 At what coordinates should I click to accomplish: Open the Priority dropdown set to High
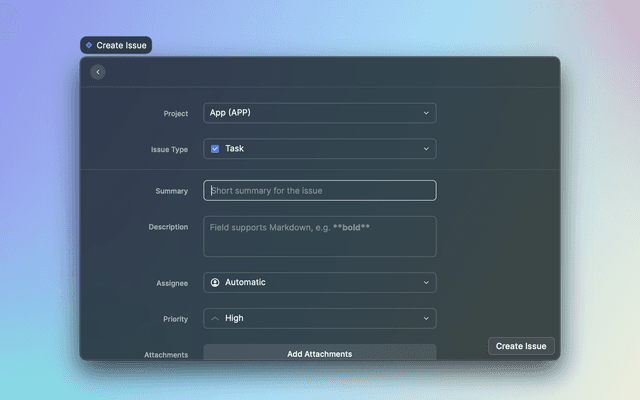319,319
